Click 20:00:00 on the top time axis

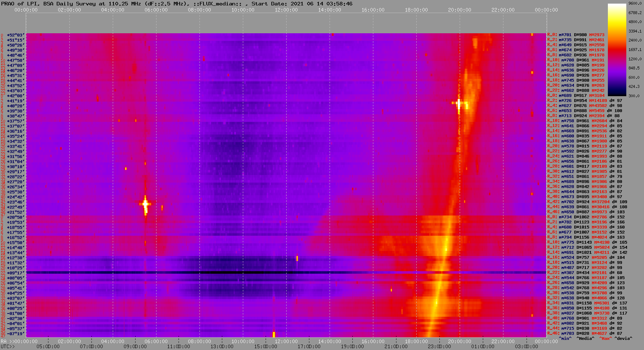coord(460,10)
